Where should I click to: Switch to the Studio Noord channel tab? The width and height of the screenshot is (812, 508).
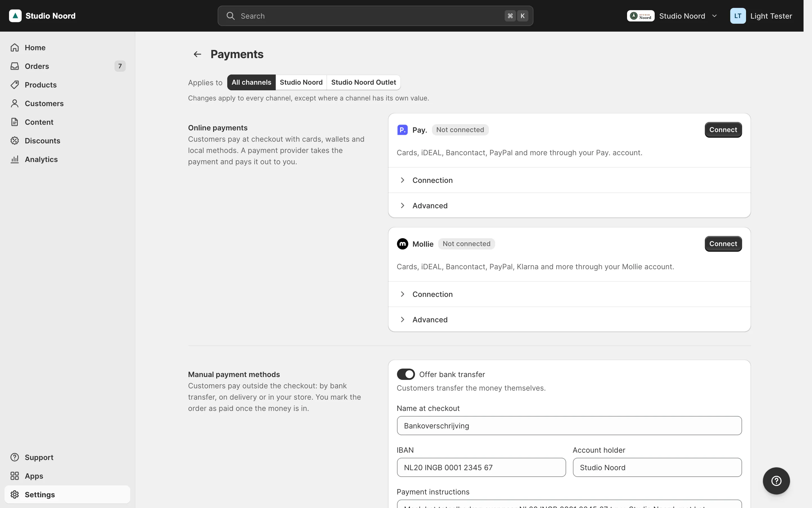[x=301, y=82]
